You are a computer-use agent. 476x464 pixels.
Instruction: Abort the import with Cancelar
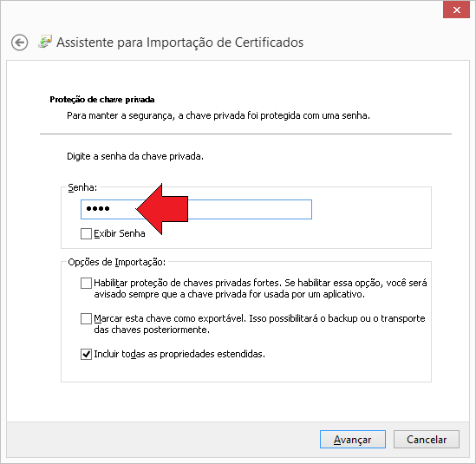tap(427, 439)
